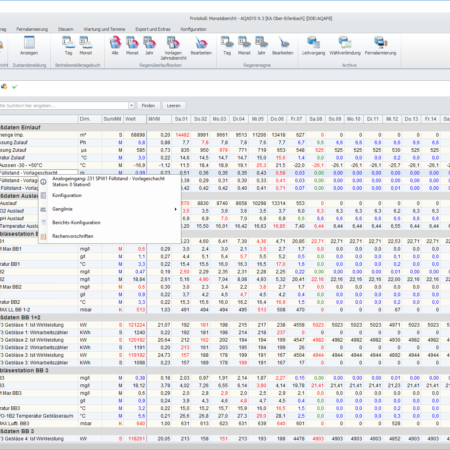
Task: Click the info icon in the context menu
Action: pos(43,182)
